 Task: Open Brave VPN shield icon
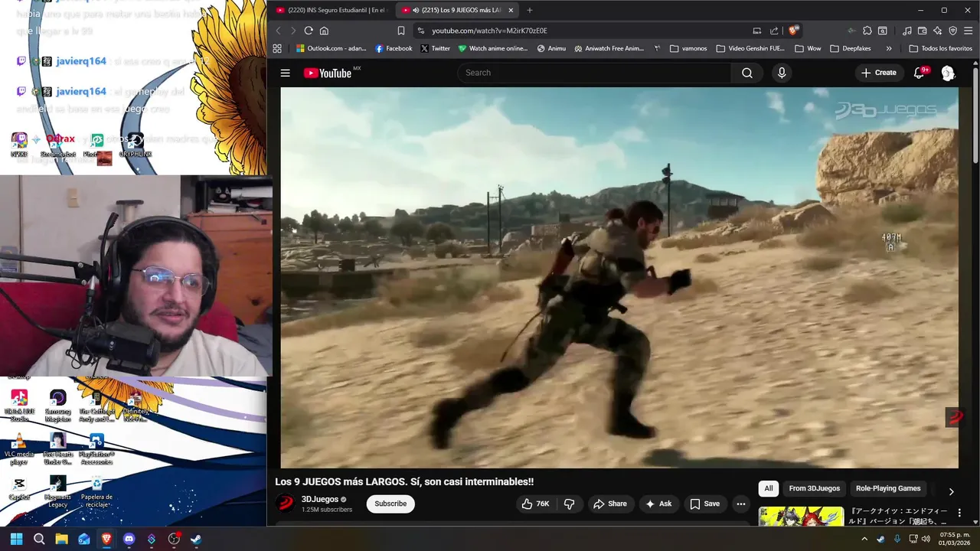pos(953,31)
